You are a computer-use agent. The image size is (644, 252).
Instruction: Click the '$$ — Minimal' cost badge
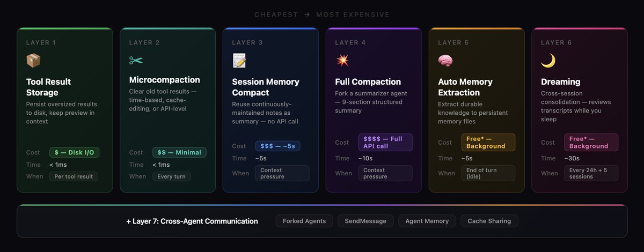pos(179,152)
